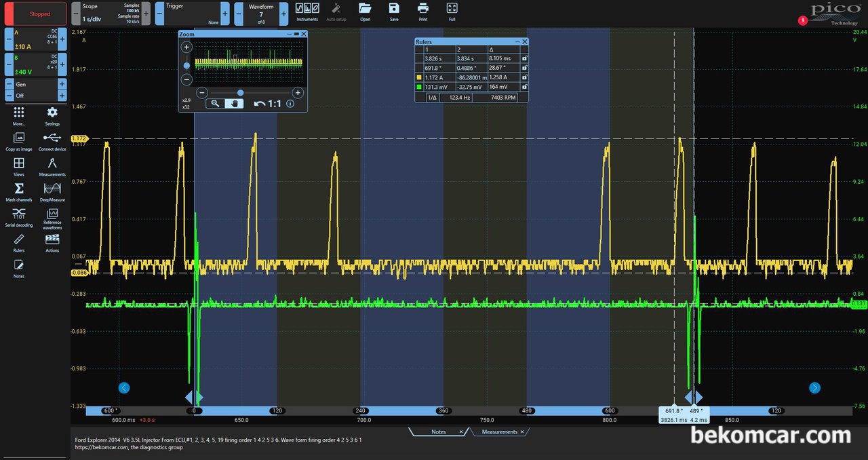
Task: Switch to the Notes tab
Action: coord(438,432)
